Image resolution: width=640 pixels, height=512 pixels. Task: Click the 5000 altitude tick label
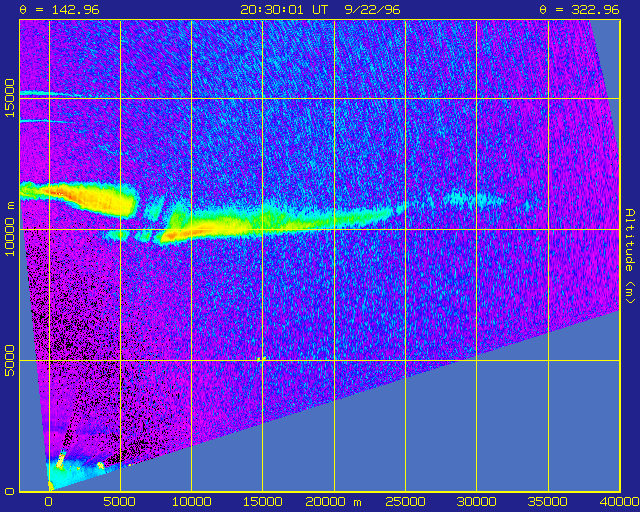point(10,360)
